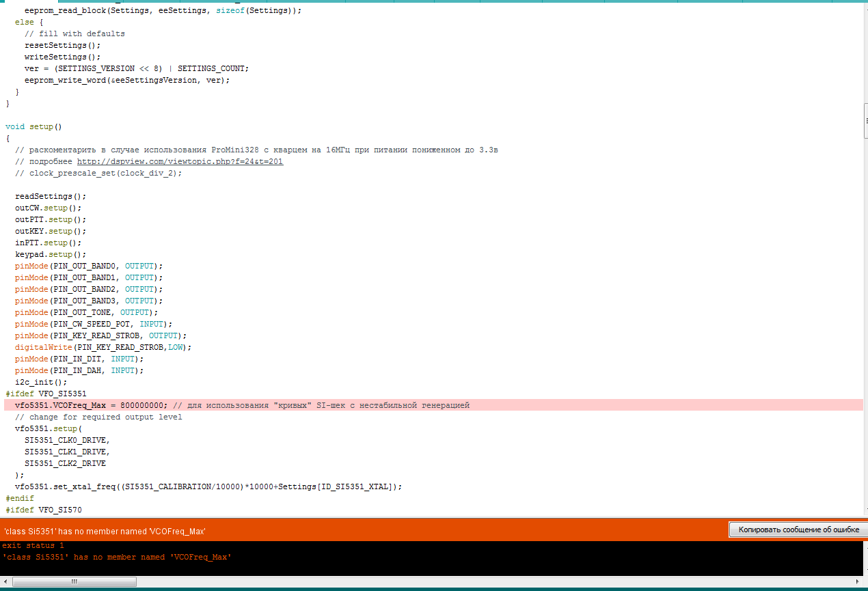
Task: Click the commented clock_prescale_set line
Action: 98,173
